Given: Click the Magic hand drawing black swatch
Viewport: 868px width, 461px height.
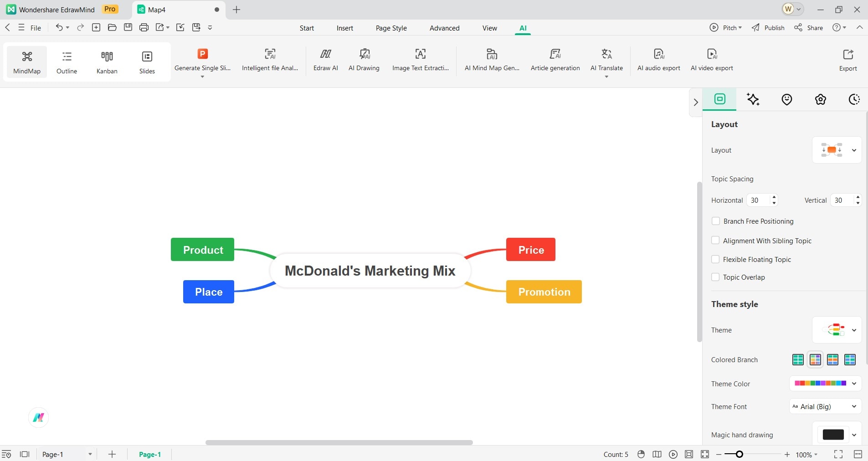Looking at the screenshot, I should coord(833,435).
